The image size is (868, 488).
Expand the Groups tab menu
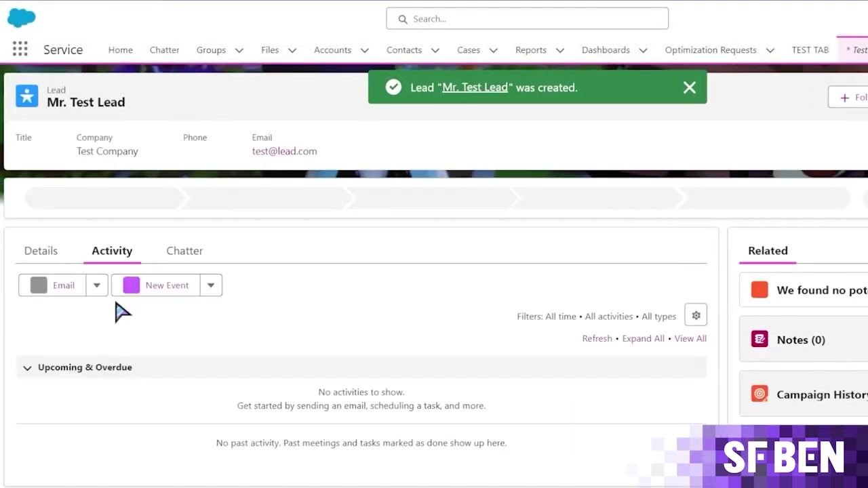click(x=239, y=50)
